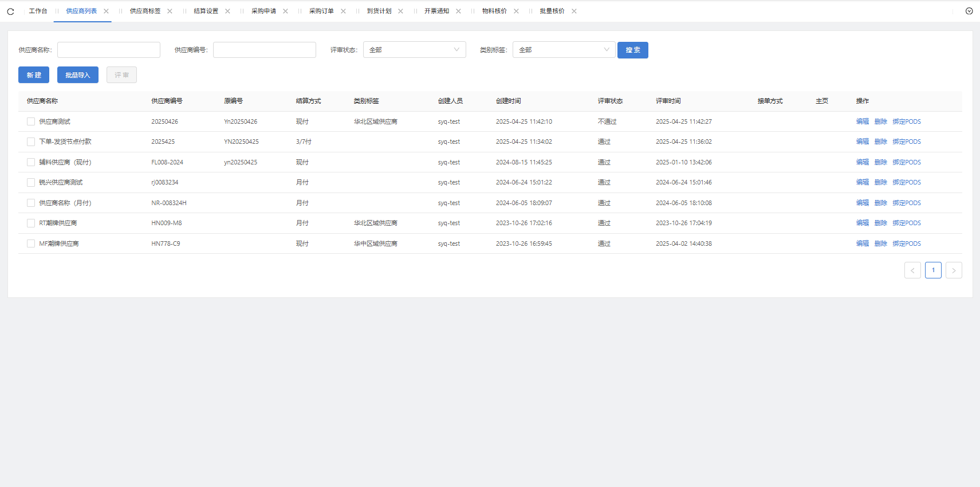Click the refresh icon at top left

coord(10,11)
